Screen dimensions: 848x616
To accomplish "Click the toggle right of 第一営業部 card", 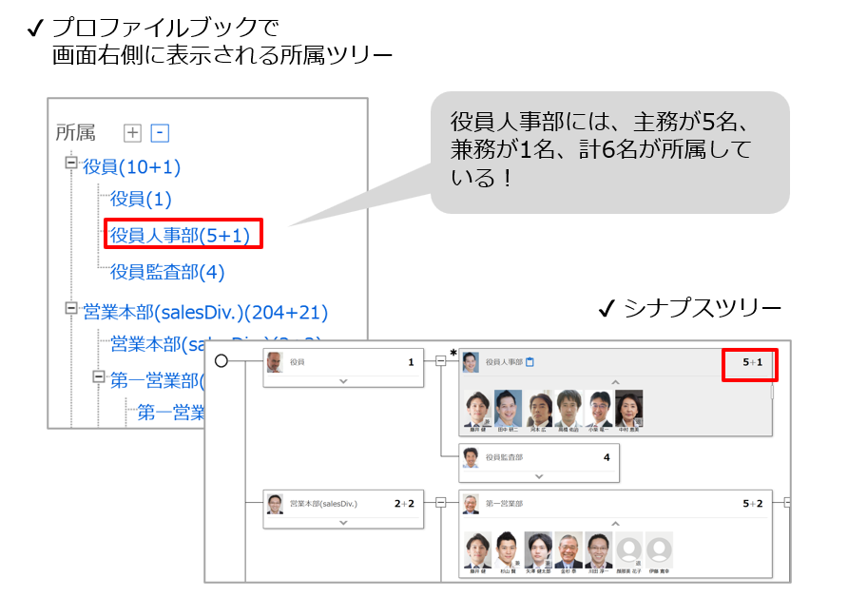I will 787,503.
